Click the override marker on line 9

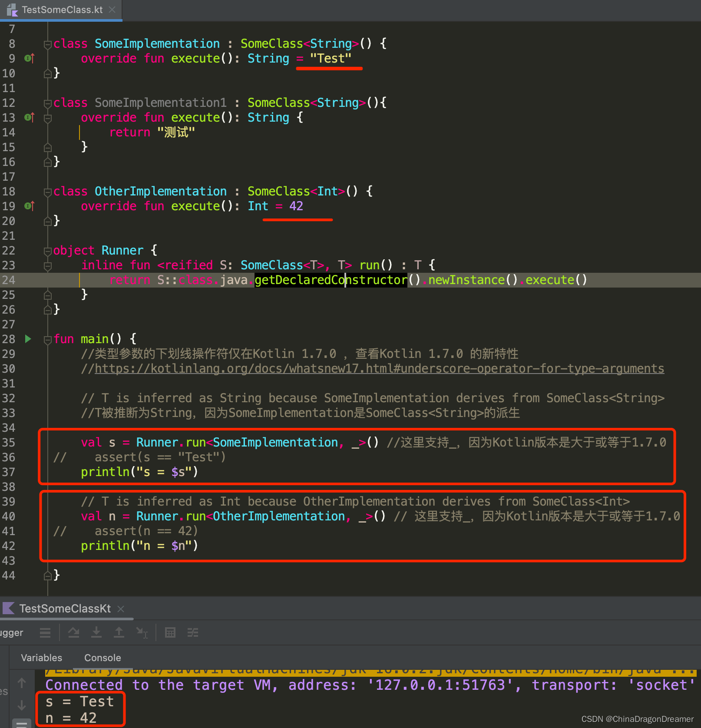click(x=29, y=58)
